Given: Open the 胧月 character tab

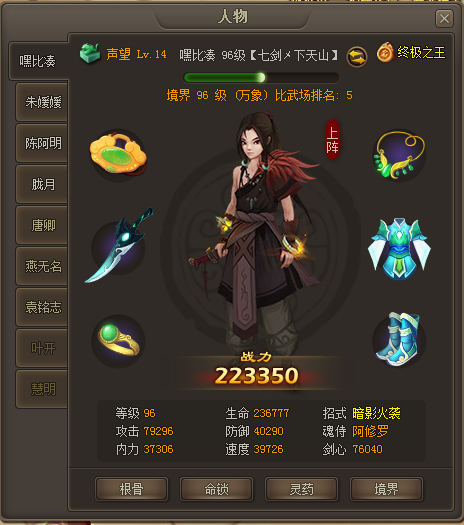Looking at the screenshot, I should click(42, 184).
